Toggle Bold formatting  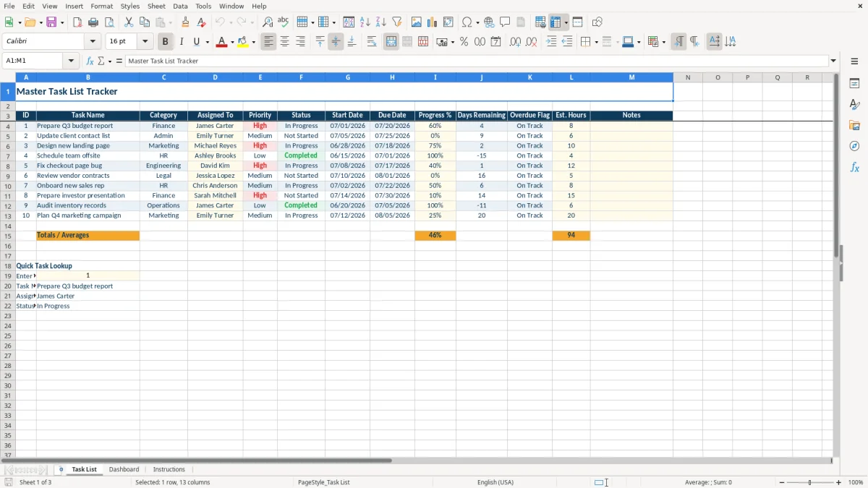pyautogui.click(x=166, y=42)
